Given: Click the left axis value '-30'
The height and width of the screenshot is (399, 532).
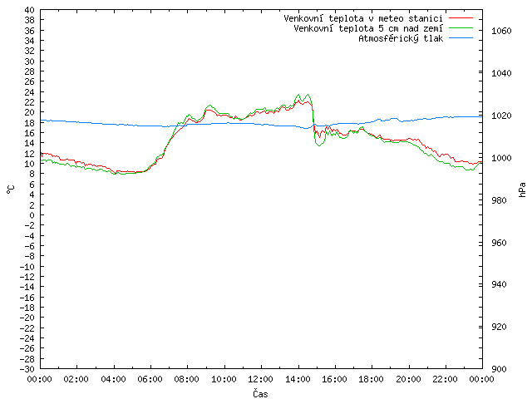Looking at the screenshot, I should [27, 369].
